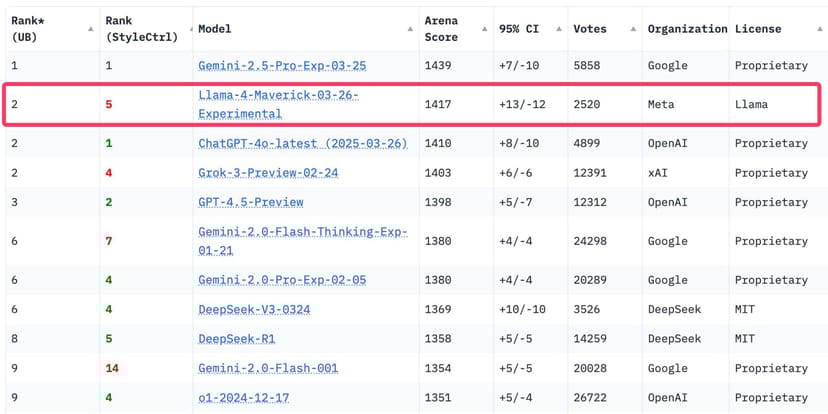Image resolution: width=828 pixels, height=414 pixels.
Task: Open the DeepSeek-V3-0324 model link
Action: (x=254, y=310)
